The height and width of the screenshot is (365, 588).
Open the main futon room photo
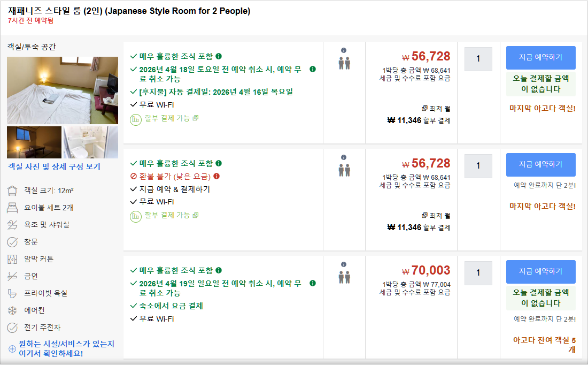click(63, 90)
